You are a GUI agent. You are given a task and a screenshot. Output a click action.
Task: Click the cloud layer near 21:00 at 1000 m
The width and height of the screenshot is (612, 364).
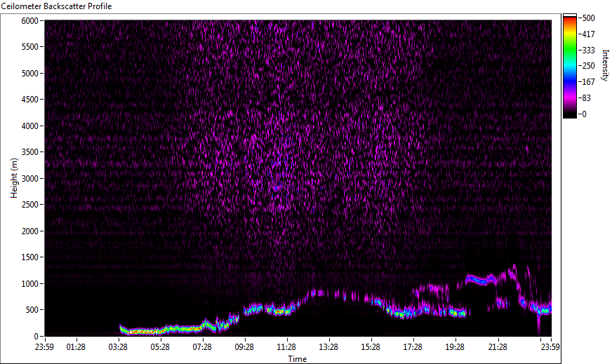coord(483,279)
